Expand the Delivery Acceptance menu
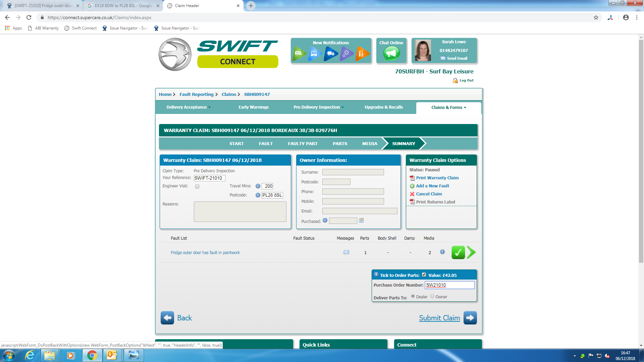Image resolution: width=644 pixels, height=362 pixels. click(x=188, y=107)
